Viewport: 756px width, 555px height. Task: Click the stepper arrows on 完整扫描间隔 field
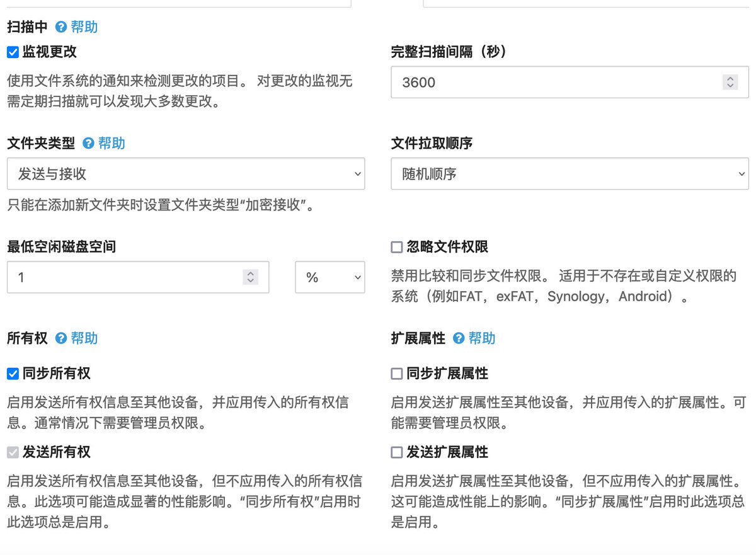point(730,82)
